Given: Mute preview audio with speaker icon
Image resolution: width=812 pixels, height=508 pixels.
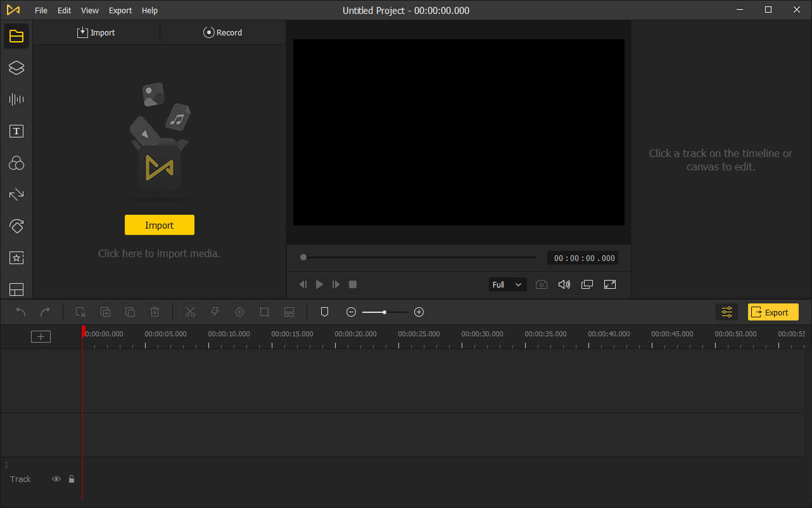Looking at the screenshot, I should pos(564,284).
